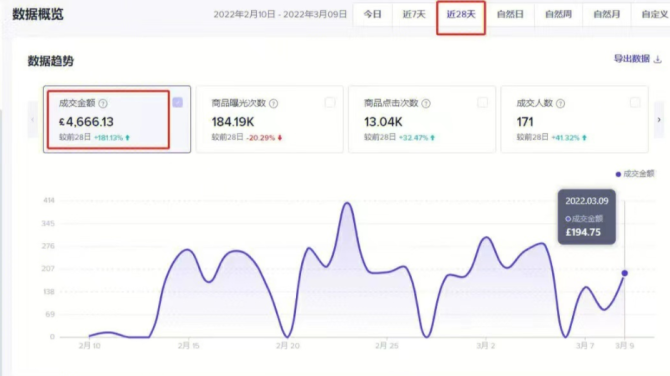Click the help icon next to 商品点击次数
The height and width of the screenshot is (376, 670).
426,103
